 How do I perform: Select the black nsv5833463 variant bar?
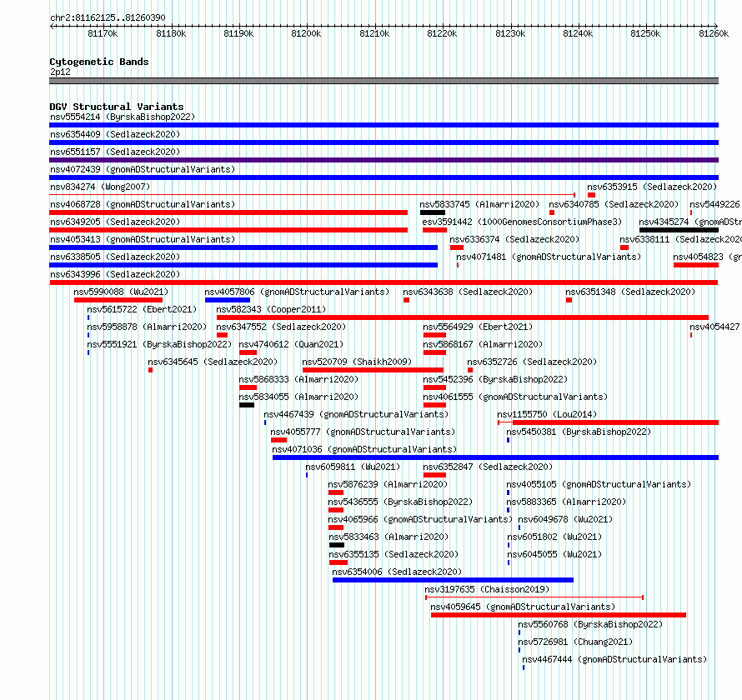[337, 545]
